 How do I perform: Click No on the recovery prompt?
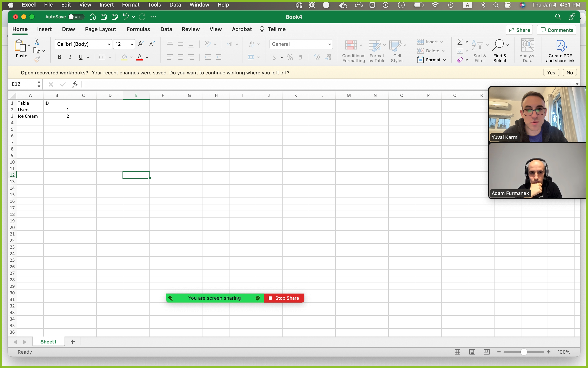570,73
